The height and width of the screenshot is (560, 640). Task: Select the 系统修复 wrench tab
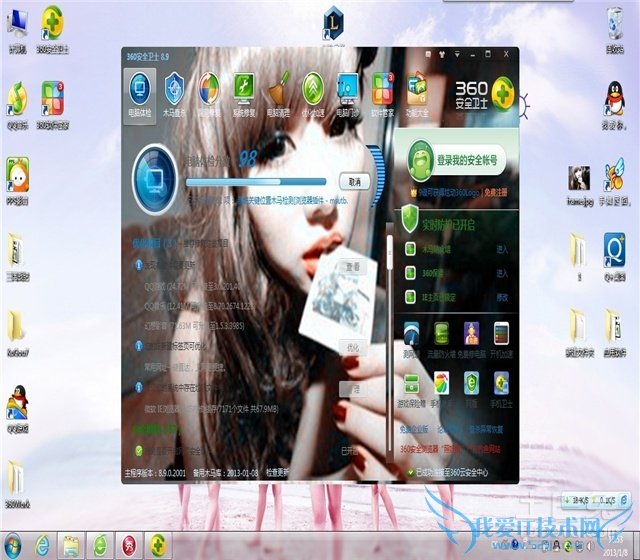(244, 96)
